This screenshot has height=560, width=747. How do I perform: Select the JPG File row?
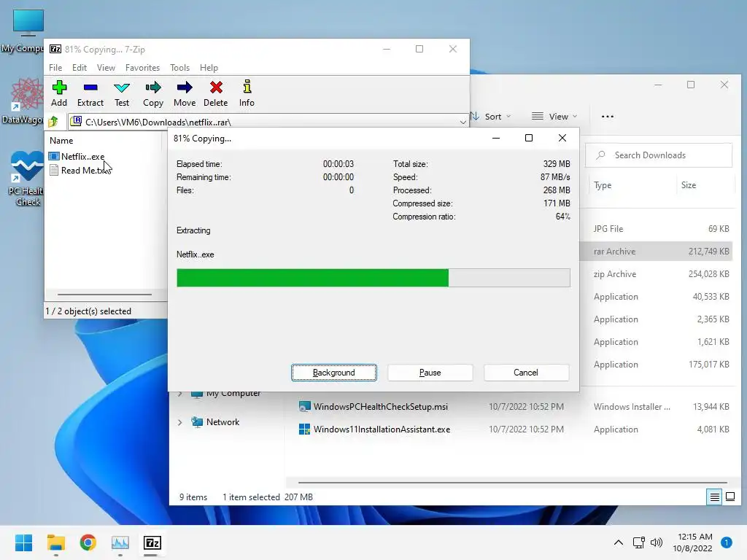point(656,229)
